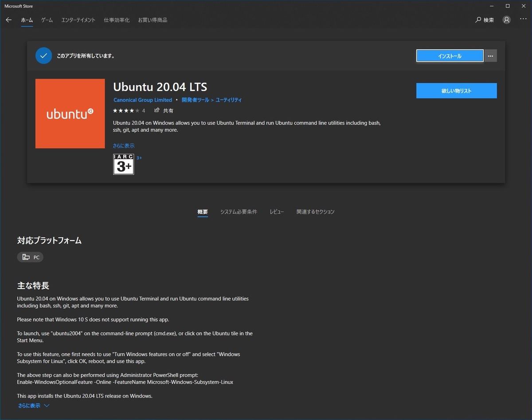Open the 仕事効率化 tab
The image size is (532, 420).
pos(117,20)
